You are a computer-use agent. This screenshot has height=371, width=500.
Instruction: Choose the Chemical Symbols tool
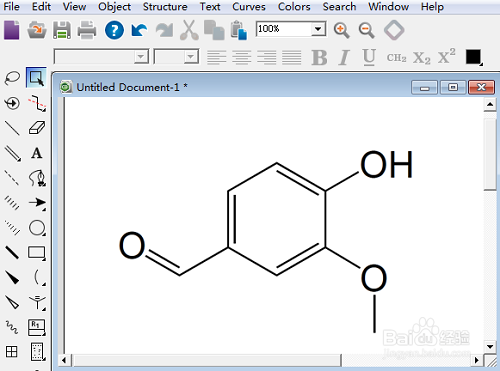click(37, 303)
